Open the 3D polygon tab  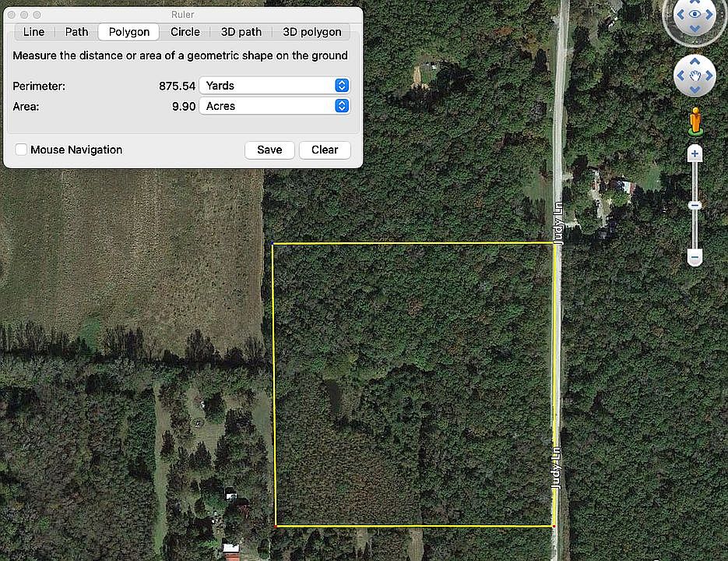(312, 32)
